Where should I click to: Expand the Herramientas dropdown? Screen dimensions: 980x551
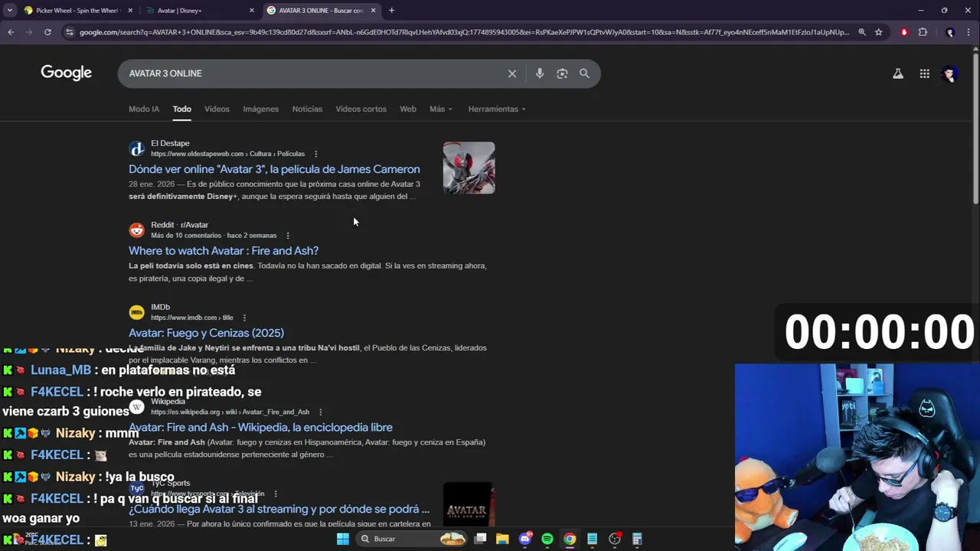(497, 109)
